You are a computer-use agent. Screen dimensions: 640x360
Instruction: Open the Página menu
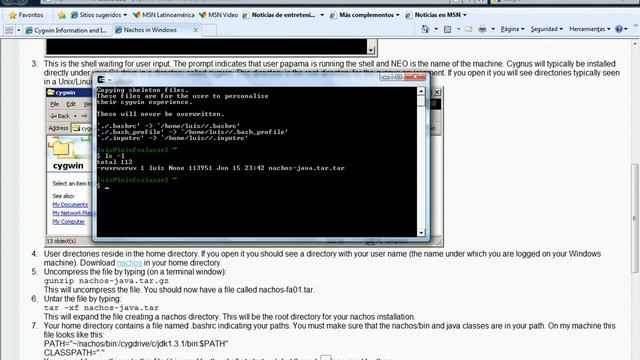point(512,29)
